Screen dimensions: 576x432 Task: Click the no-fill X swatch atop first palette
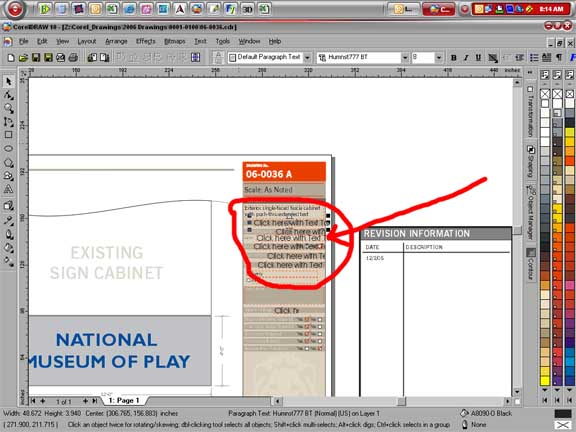(545, 94)
